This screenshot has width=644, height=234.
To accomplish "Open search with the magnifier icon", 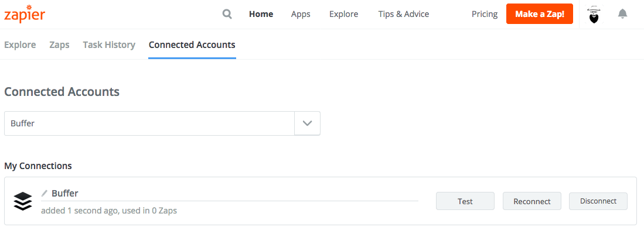I will pos(227,15).
